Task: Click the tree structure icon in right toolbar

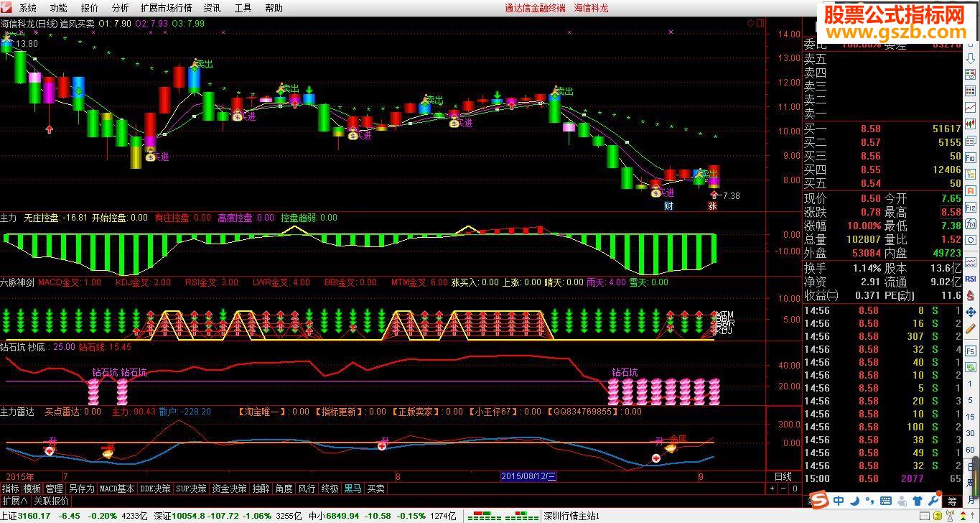Action: 971,175
